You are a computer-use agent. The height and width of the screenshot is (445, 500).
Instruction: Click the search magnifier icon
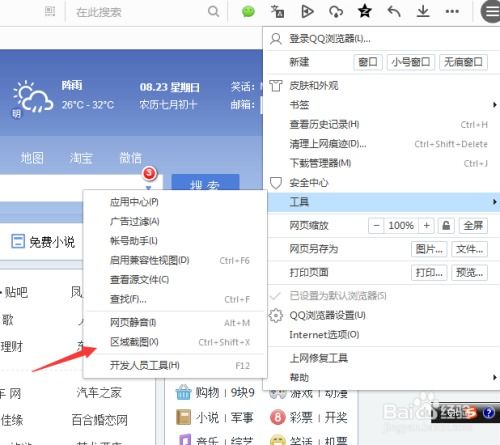click(x=213, y=12)
